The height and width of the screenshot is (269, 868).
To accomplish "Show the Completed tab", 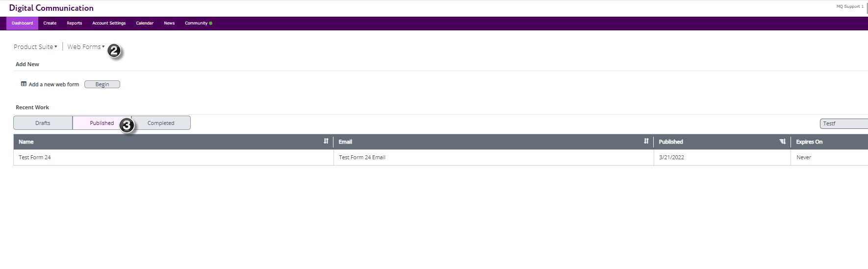I will tap(161, 123).
